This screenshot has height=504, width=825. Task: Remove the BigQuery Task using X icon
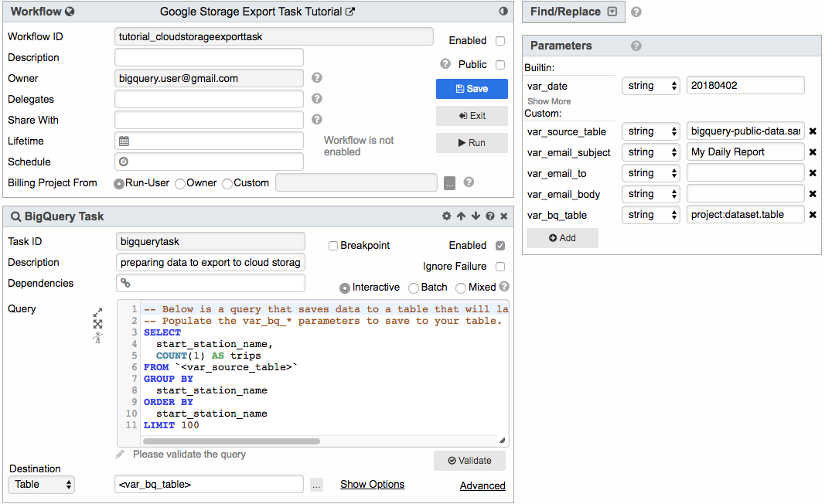pos(504,216)
